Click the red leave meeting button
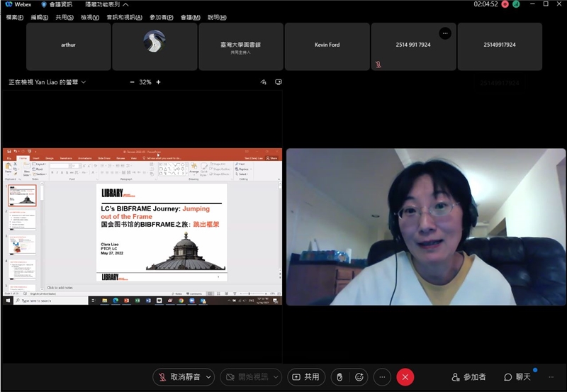The image size is (567, 392). click(405, 377)
